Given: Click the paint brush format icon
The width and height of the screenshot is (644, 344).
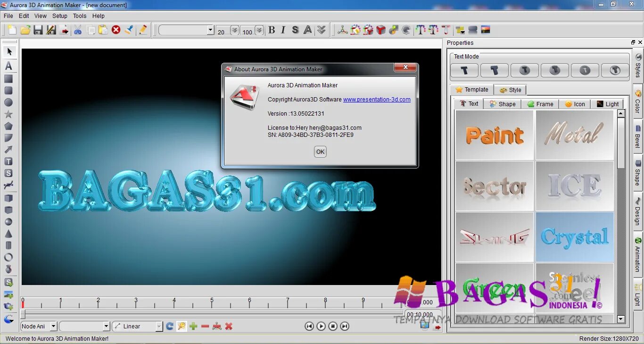Looking at the screenshot, I should click(x=129, y=30).
